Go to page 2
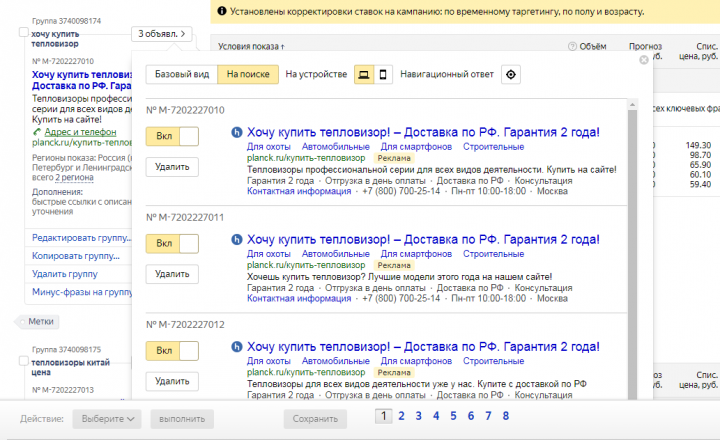 pos(401,416)
